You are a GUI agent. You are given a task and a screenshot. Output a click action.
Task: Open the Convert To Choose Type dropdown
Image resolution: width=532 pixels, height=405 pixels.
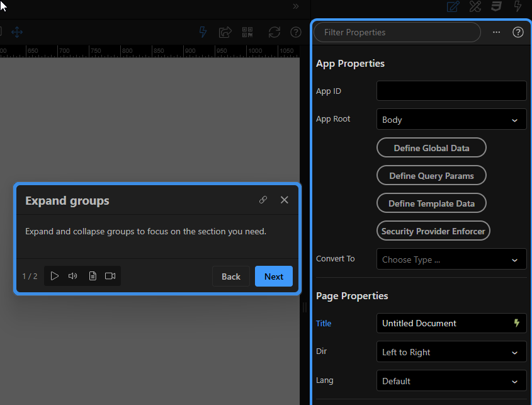pos(451,259)
